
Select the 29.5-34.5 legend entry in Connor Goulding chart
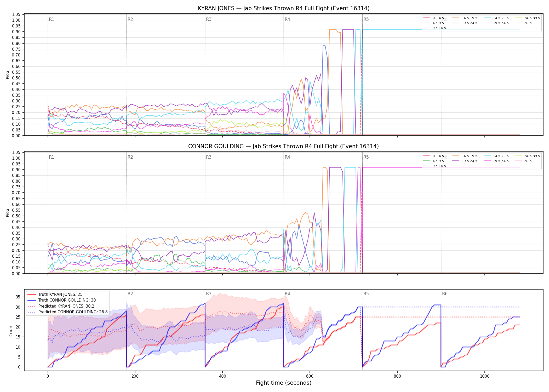(x=496, y=161)
